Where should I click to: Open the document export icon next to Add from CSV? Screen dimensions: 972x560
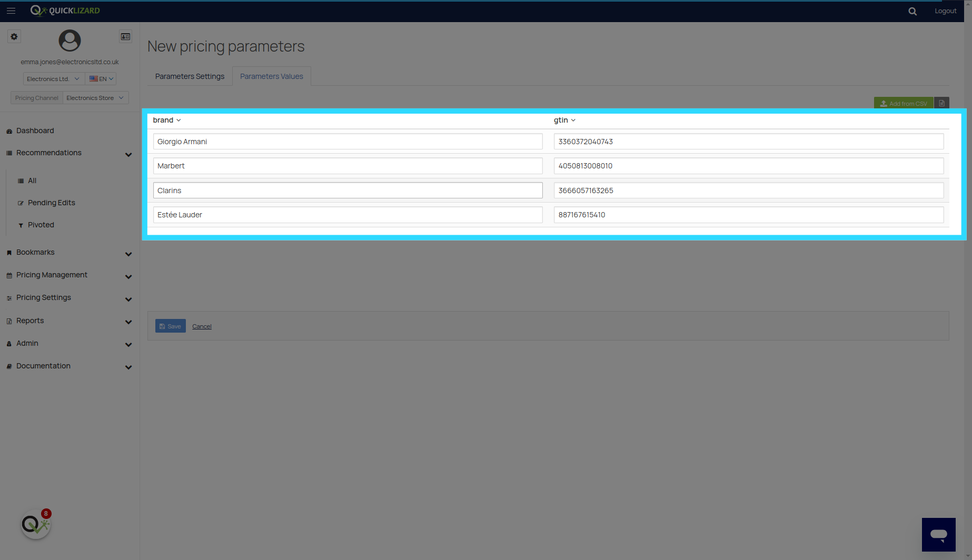(942, 103)
